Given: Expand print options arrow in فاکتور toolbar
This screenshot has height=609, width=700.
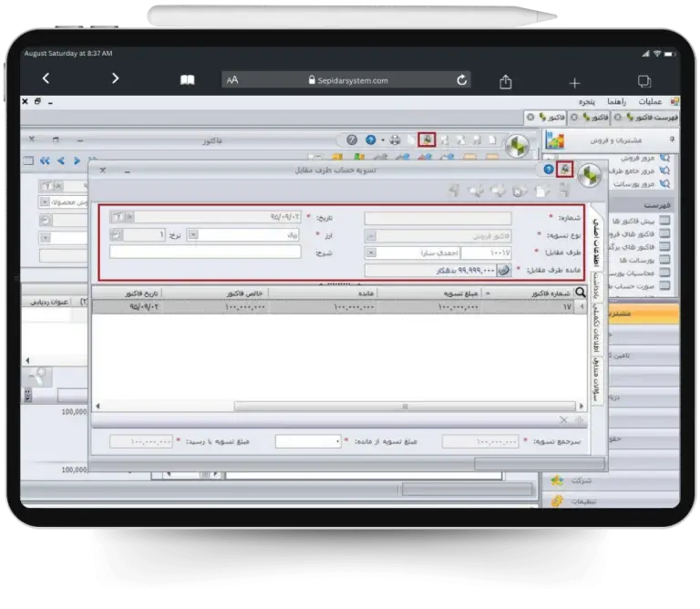Looking at the screenshot, I should point(383,140).
